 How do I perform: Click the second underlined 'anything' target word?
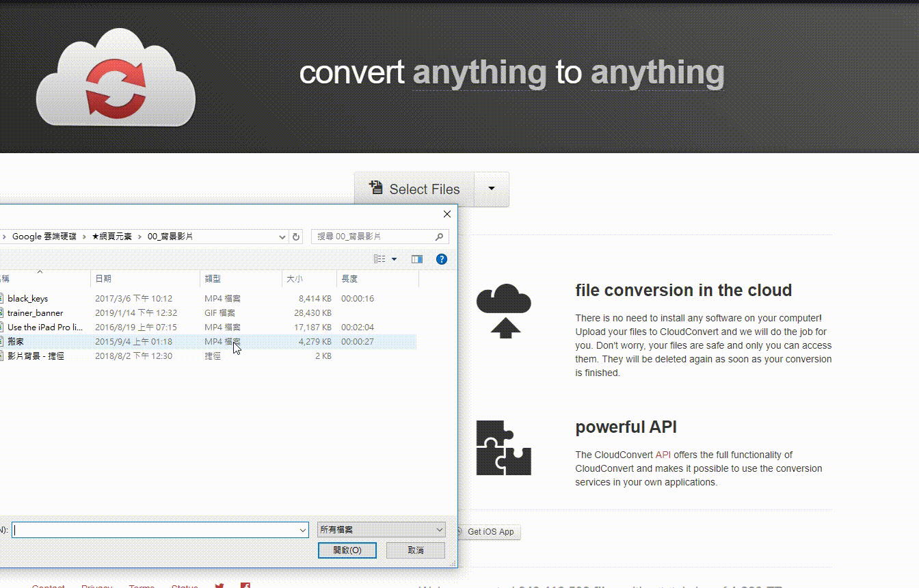657,72
